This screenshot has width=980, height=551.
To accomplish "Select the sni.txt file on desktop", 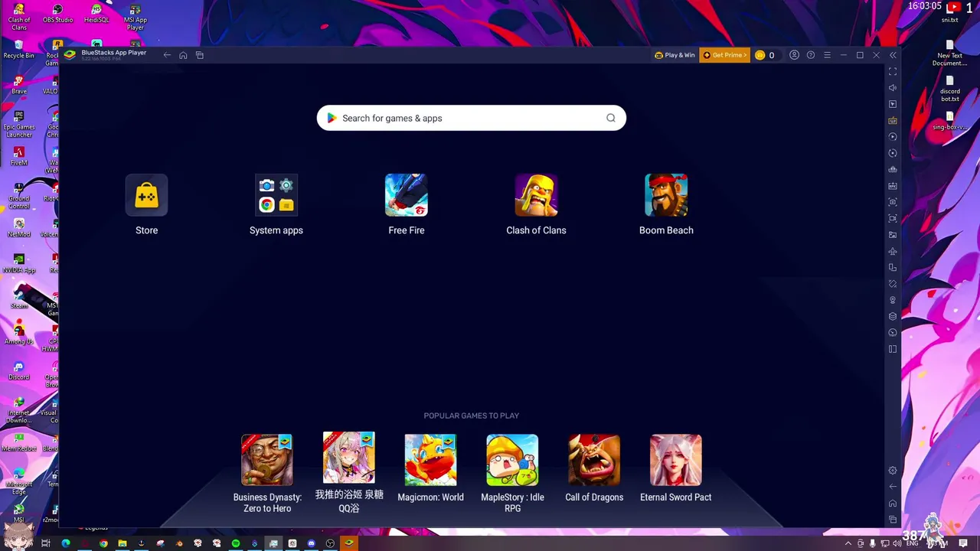I will point(950,15).
